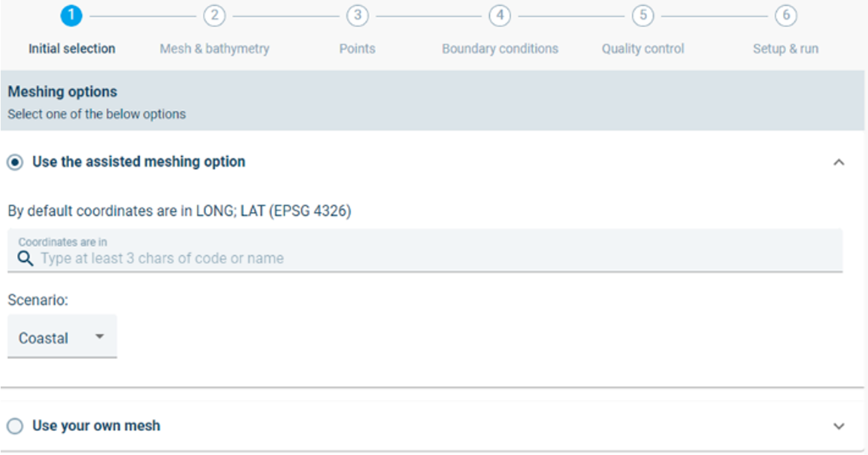Click step 1 circle icon

[x=71, y=16]
